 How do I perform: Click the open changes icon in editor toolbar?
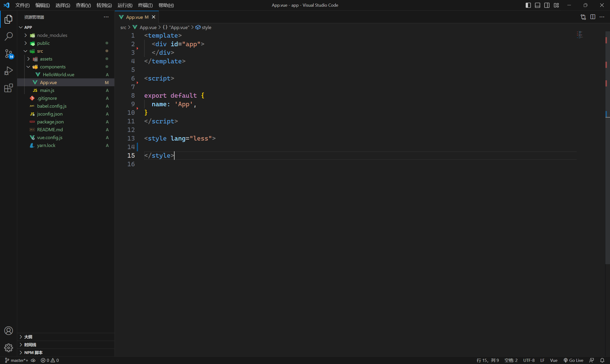583,17
